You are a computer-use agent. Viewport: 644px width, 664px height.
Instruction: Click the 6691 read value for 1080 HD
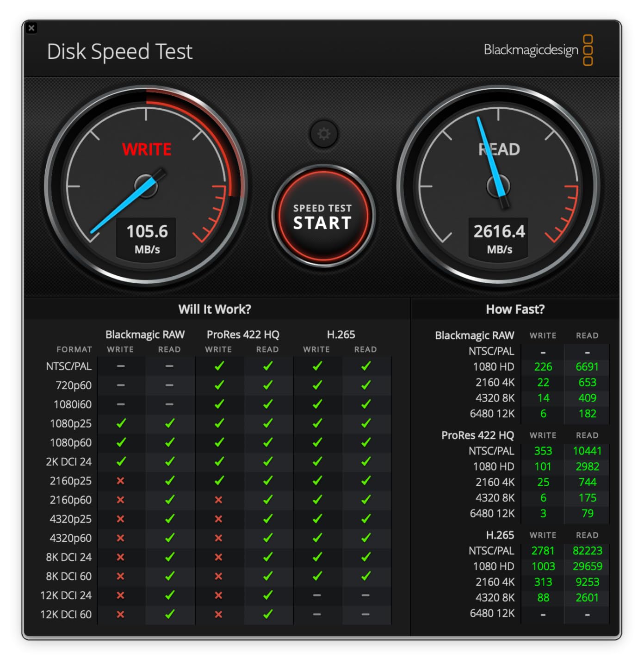point(587,366)
